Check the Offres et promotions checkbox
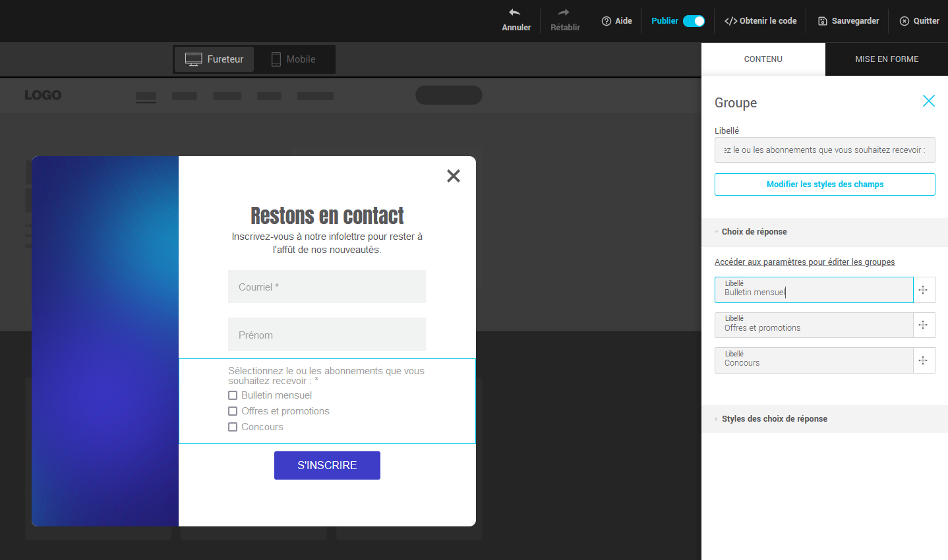The width and height of the screenshot is (948, 560). coord(233,411)
